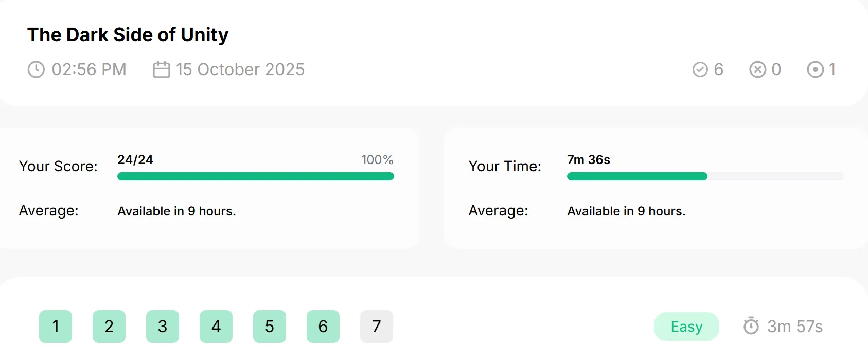Open question 1
The image size is (868, 362).
(x=56, y=327)
